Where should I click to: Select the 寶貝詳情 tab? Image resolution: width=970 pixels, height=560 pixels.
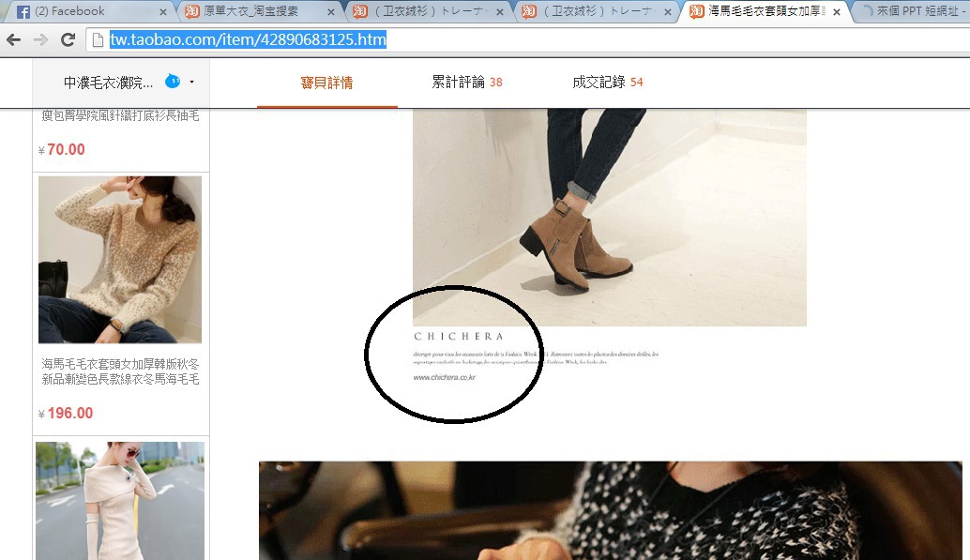(326, 83)
